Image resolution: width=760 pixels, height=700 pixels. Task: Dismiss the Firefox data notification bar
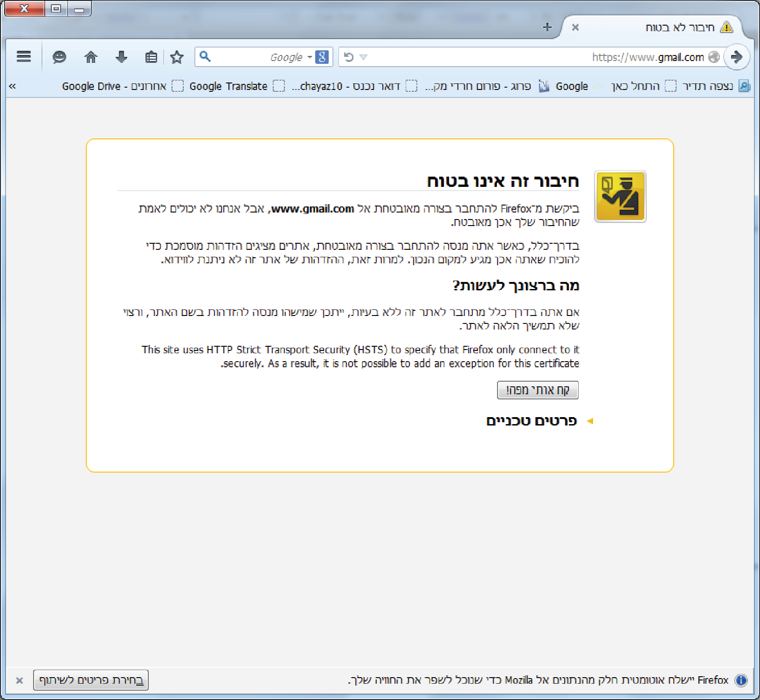19,680
